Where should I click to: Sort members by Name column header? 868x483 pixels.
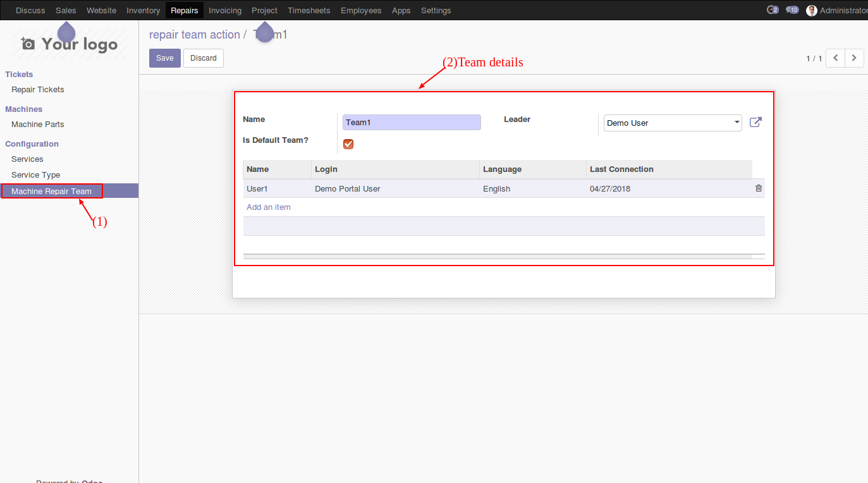[x=277, y=169]
